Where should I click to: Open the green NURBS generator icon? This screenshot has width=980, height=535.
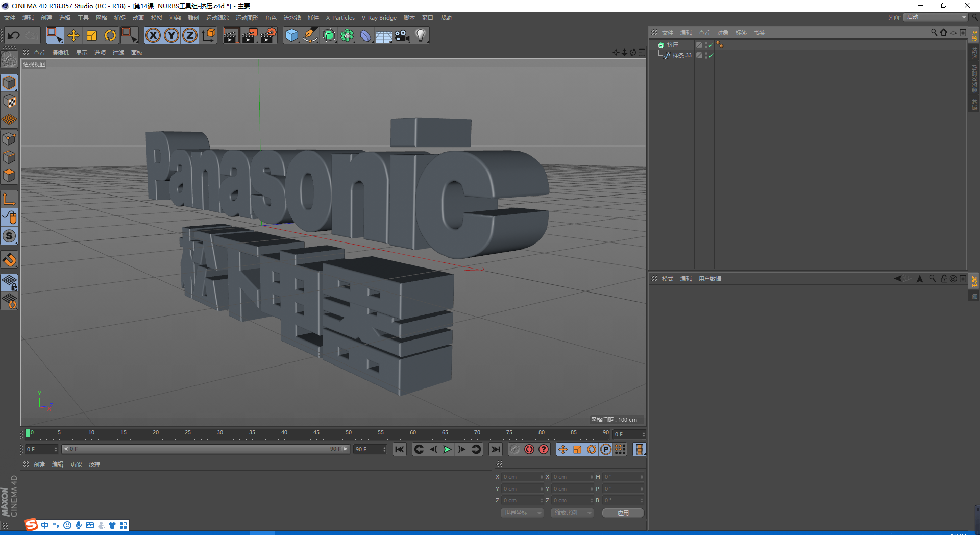point(329,35)
